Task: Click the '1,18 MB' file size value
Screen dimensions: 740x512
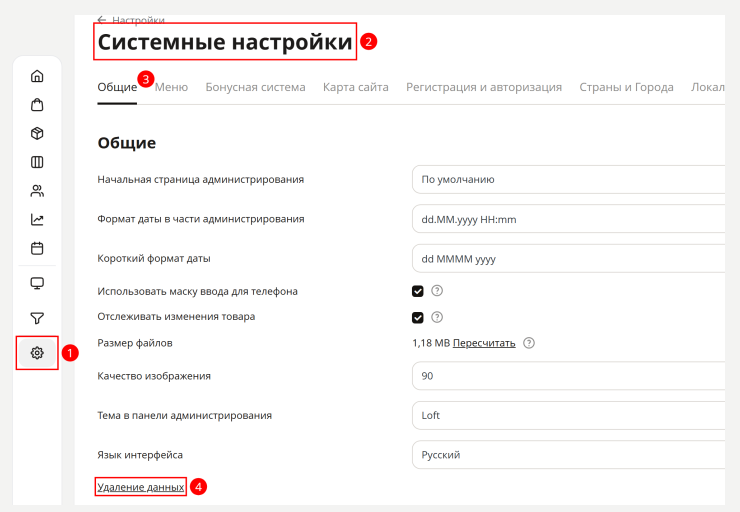Action: [431, 343]
